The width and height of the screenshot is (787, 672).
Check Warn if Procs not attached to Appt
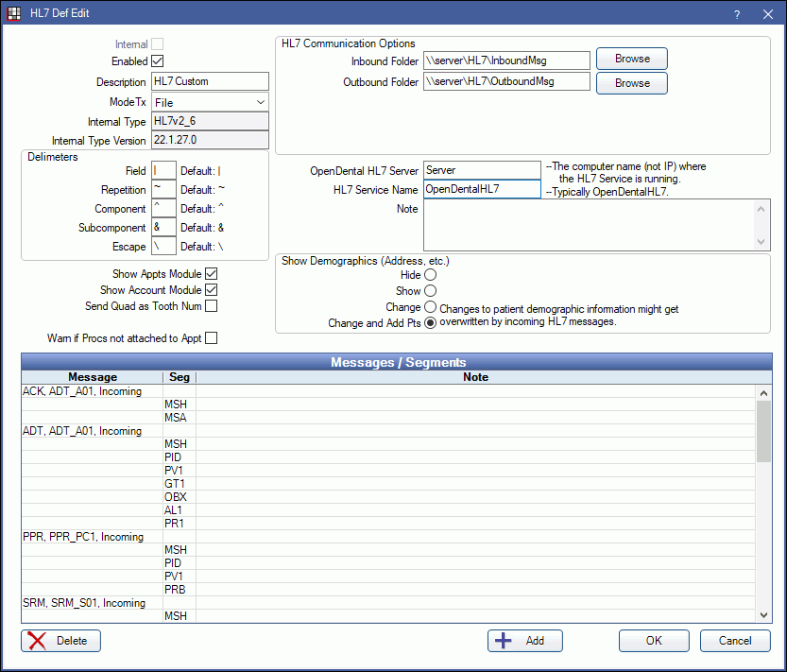pyautogui.click(x=212, y=338)
